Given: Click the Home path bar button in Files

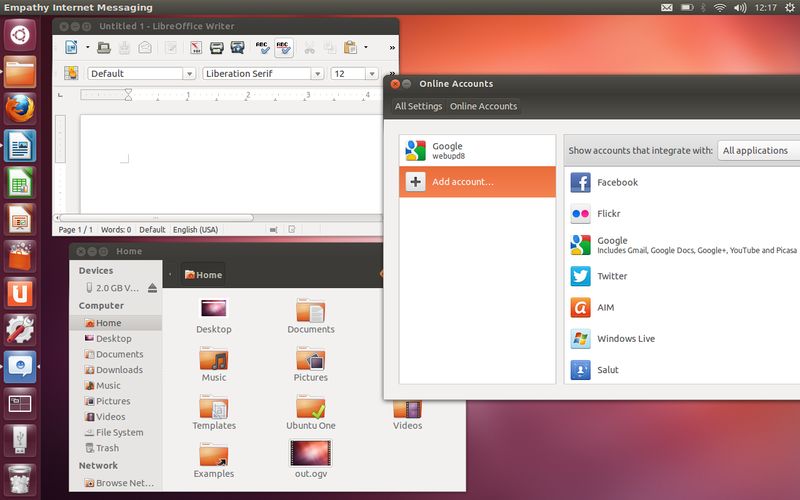Looking at the screenshot, I should 203,274.
